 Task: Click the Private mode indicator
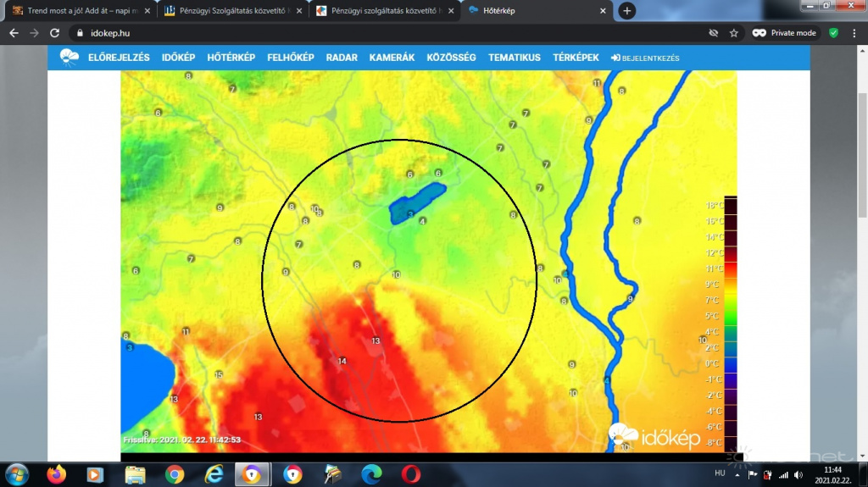tap(784, 33)
